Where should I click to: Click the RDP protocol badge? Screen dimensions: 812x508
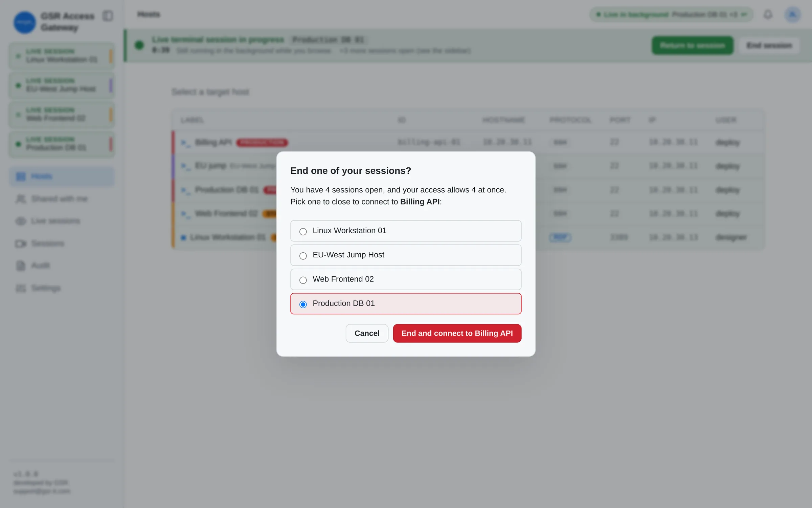click(560, 237)
